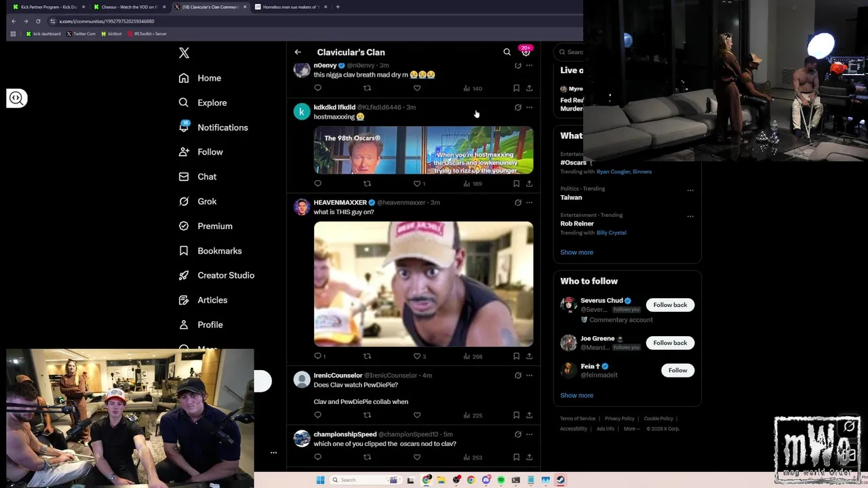This screenshot has width=868, height=488.
Task: Open kick dashboard bookmark
Action: pyautogui.click(x=43, y=34)
